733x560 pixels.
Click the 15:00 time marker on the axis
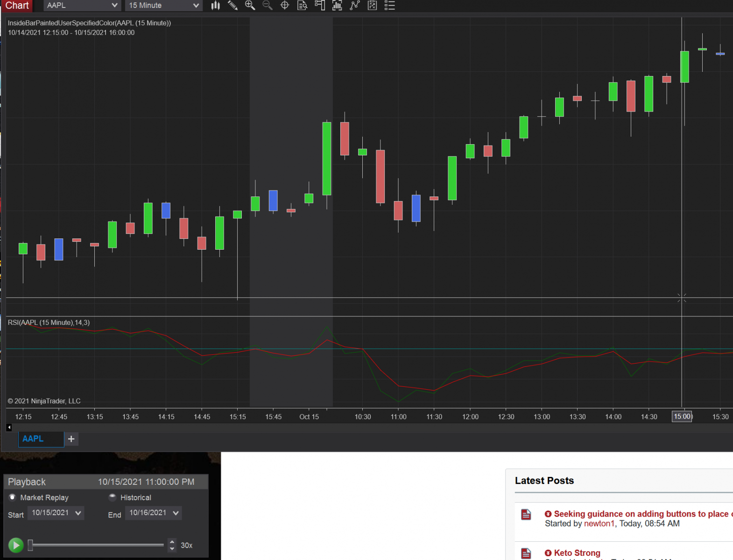tap(682, 417)
